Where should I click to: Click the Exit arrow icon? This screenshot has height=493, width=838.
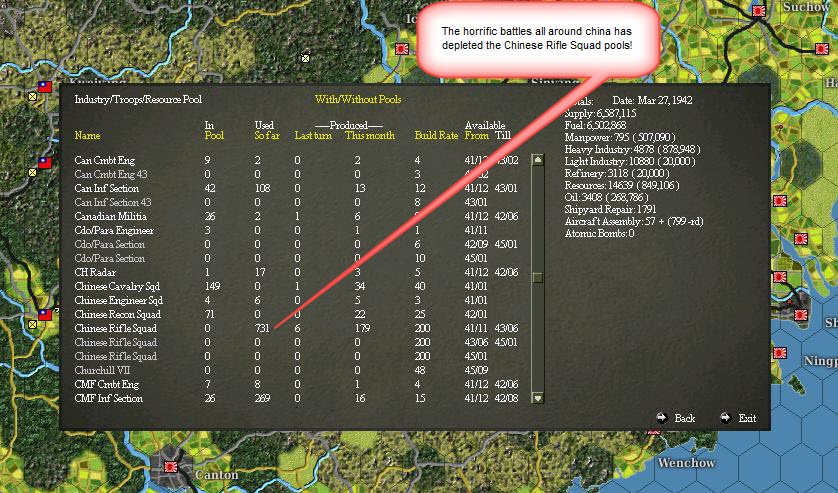tap(725, 418)
